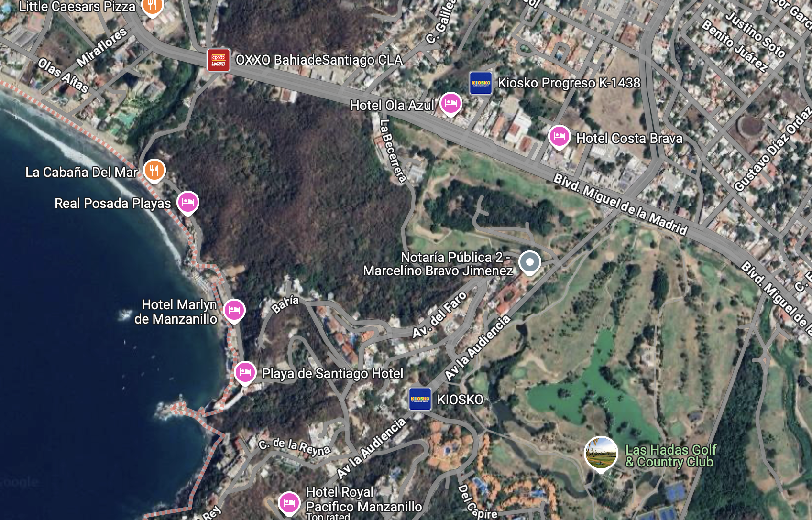This screenshot has width=812, height=520.
Task: Click the Hotel Costa Brava lodging pin
Action: click(x=559, y=137)
